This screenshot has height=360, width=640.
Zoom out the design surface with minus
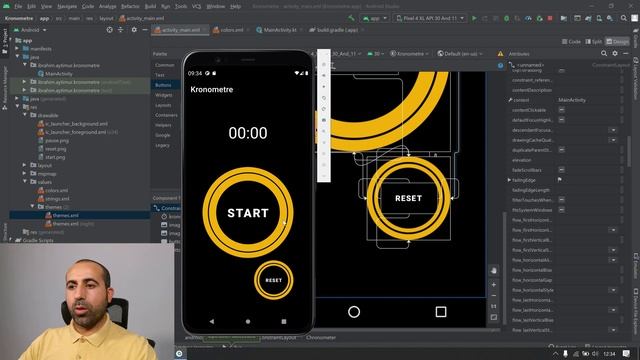[x=494, y=296]
